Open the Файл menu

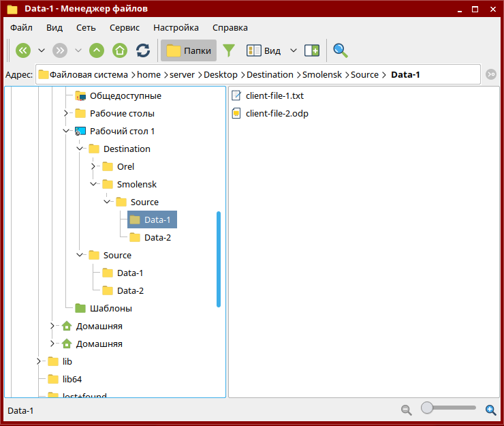pyautogui.click(x=21, y=28)
